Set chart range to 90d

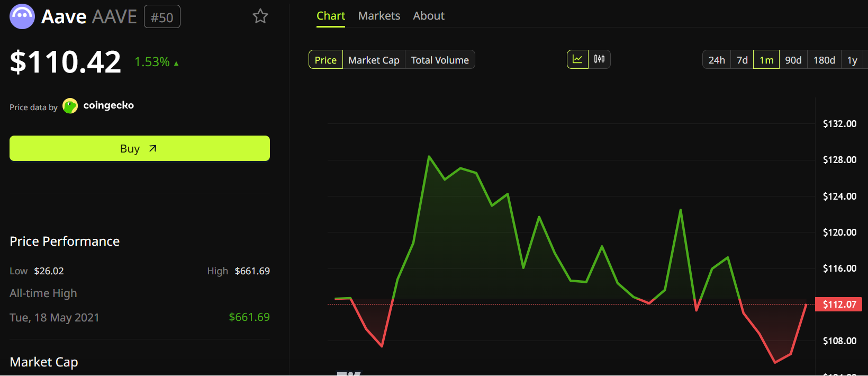click(793, 60)
